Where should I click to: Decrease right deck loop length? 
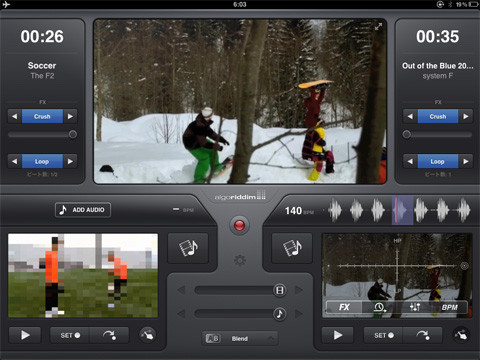point(410,161)
